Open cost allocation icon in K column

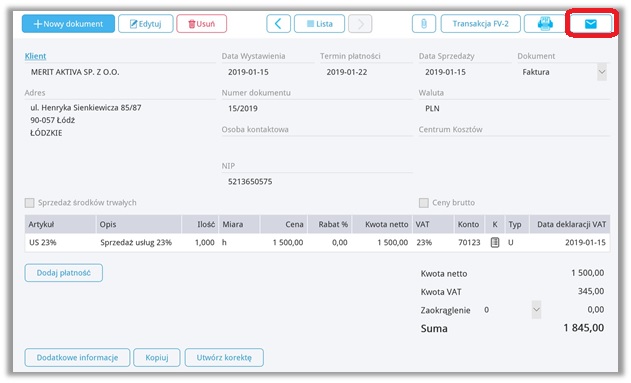coord(495,242)
